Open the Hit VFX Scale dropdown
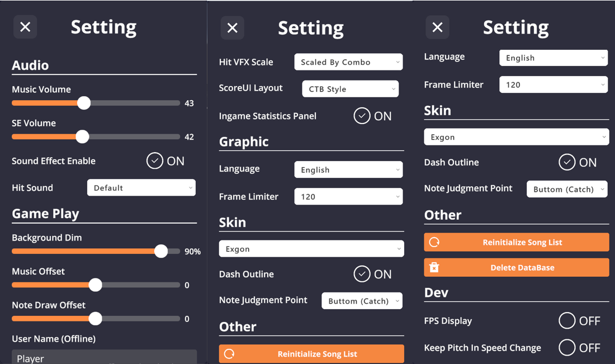 [x=348, y=62]
